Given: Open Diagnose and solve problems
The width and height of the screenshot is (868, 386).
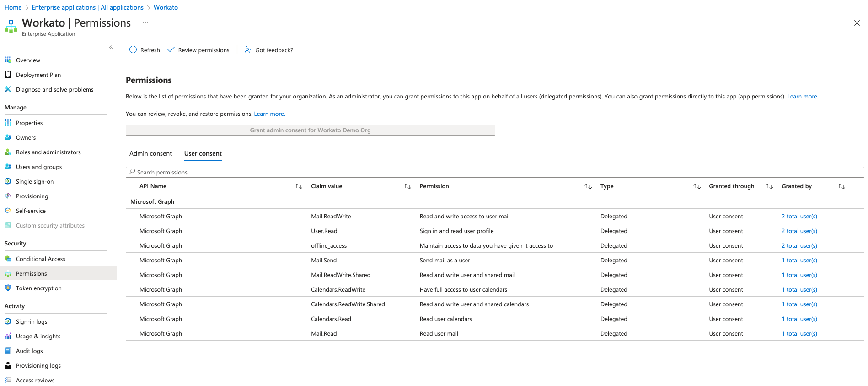Looking at the screenshot, I should pos(54,89).
